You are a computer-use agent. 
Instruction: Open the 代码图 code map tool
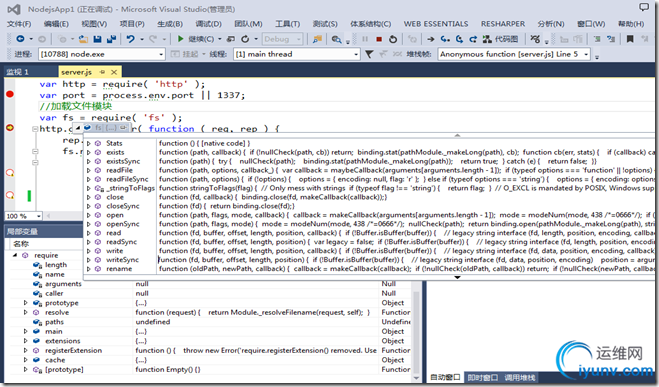click(x=501, y=39)
